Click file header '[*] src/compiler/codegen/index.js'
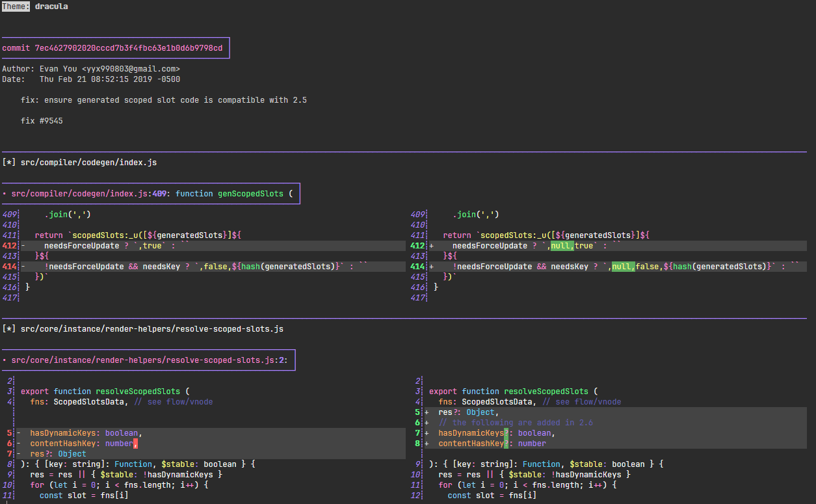 [79, 163]
